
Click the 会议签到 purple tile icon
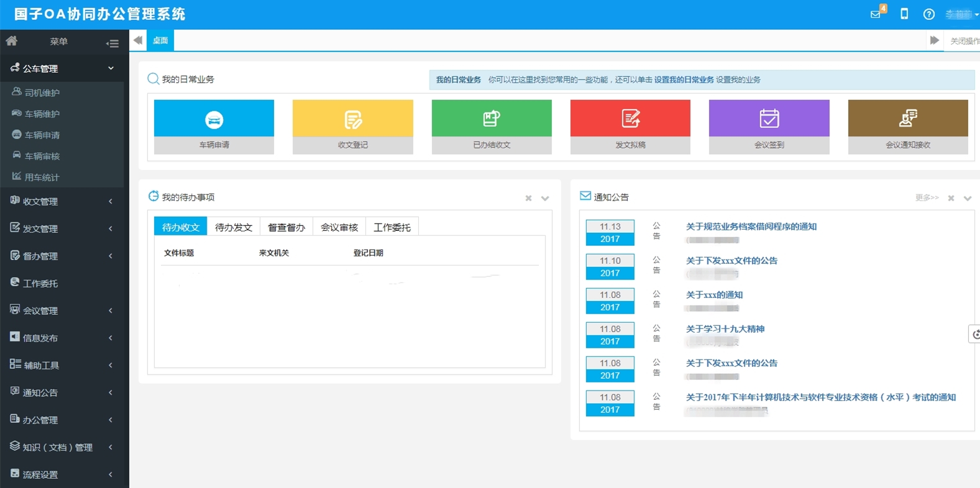[x=769, y=119]
